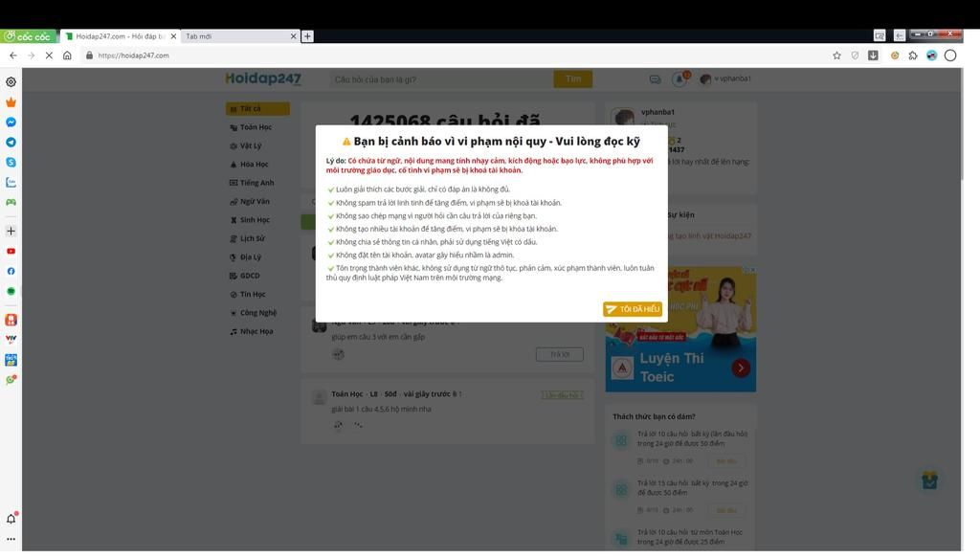The width and height of the screenshot is (980, 558).
Task: Open the green Spotify-style sidebar icon
Action: (x=11, y=291)
